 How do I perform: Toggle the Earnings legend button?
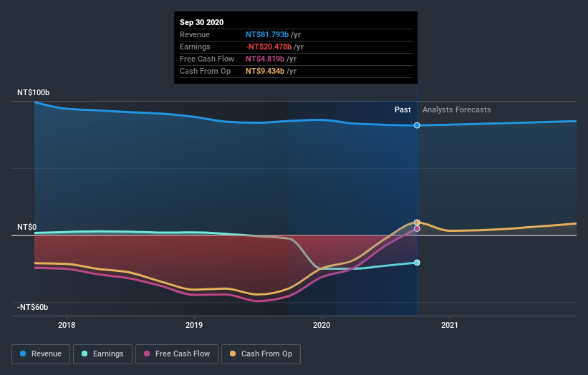coord(102,354)
